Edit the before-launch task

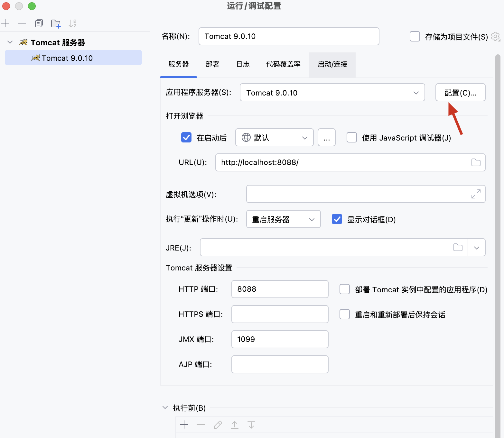[x=218, y=425]
